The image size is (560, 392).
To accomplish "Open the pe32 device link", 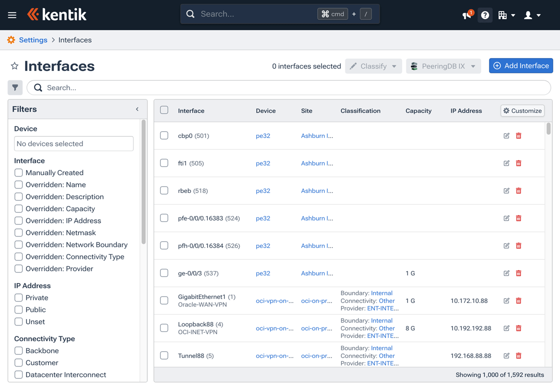I will [x=263, y=135].
